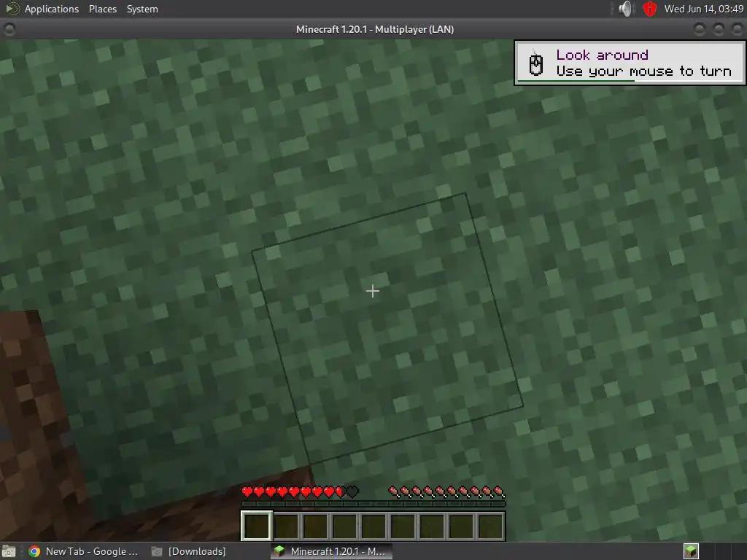Click the rightmost hunger drumstick icon

499,491
